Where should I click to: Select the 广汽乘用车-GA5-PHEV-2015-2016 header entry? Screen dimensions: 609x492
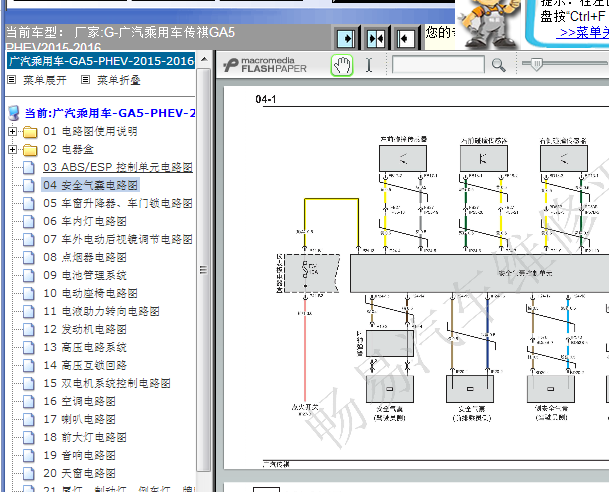[x=101, y=61]
